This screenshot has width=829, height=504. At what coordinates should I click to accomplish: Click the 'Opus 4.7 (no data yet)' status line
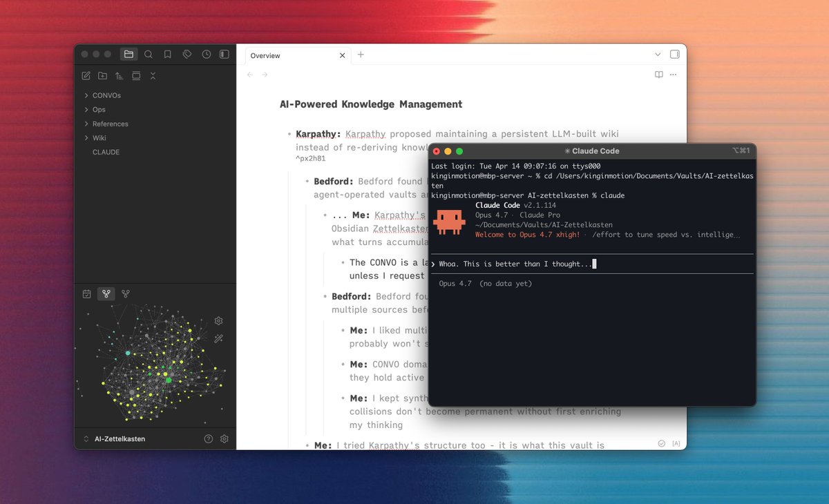tap(486, 284)
